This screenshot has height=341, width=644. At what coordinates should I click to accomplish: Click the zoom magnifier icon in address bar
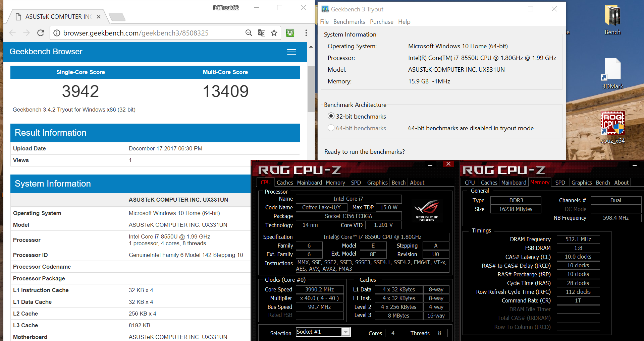pos(249,33)
